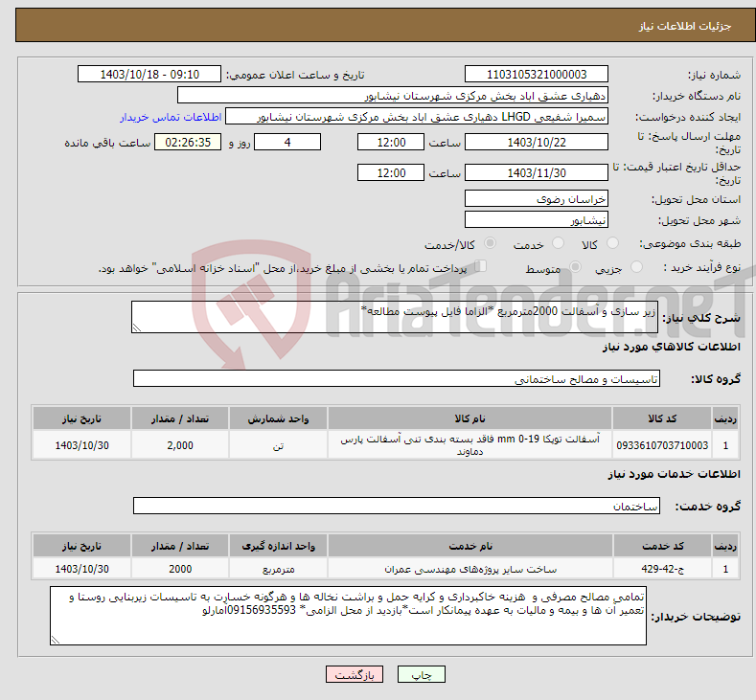Image resolution: width=756 pixels, height=700 pixels.
Task: Click the price validity time 12:00 field
Action: (391, 172)
